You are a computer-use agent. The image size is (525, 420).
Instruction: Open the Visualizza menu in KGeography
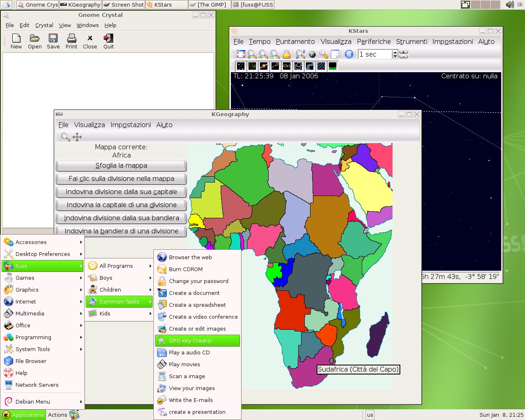click(89, 125)
